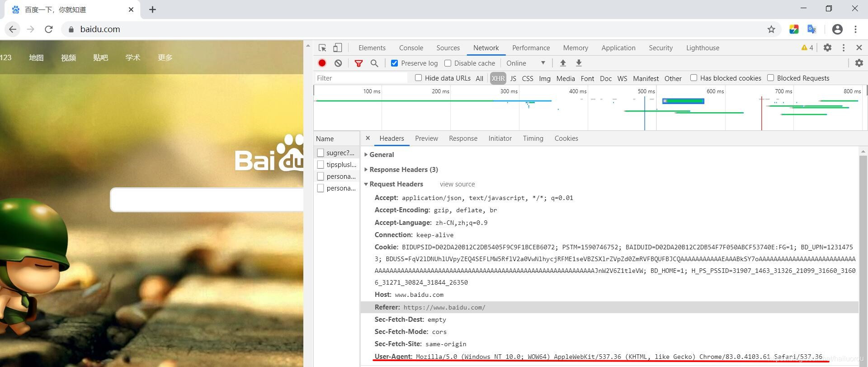Reload the baidu.com page

point(49,29)
